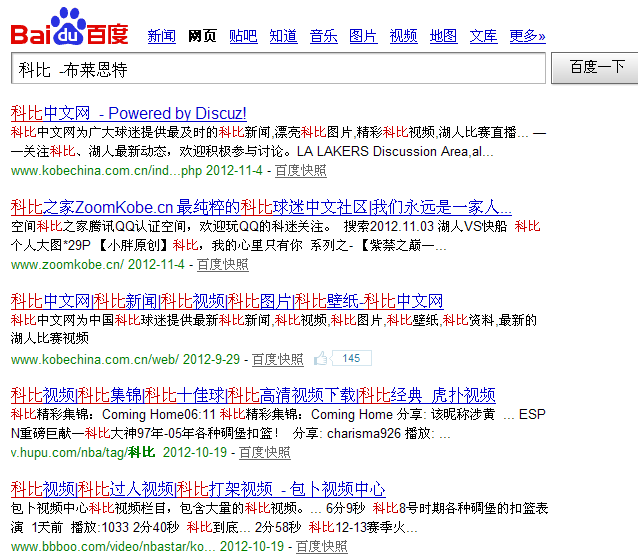Open the 科比中文网 - Powered by Discuz! result

pyautogui.click(x=128, y=113)
